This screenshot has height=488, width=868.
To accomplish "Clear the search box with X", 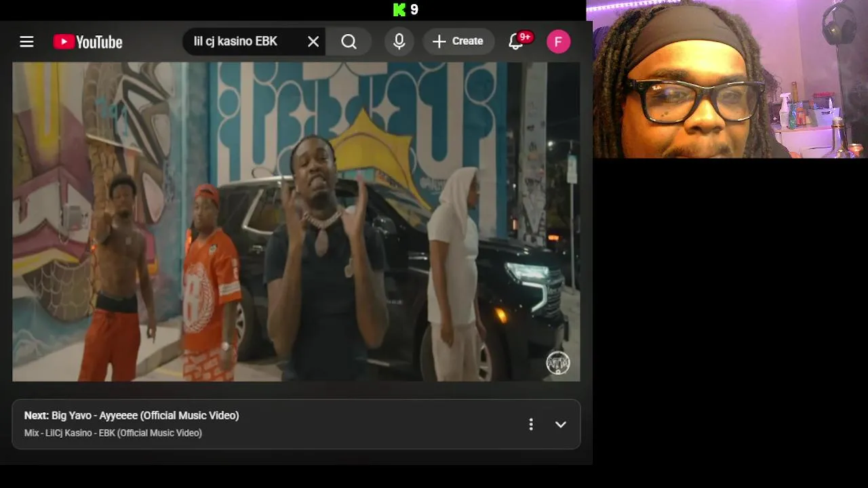I will tap(313, 42).
